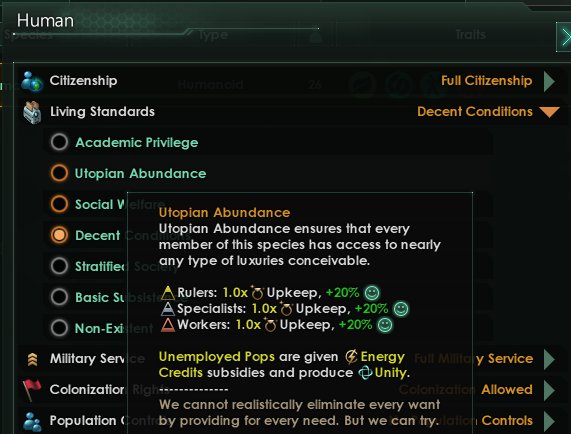Click the red Colonization Rights flag icon
Screen dimensions: 571x434
coord(32,390)
